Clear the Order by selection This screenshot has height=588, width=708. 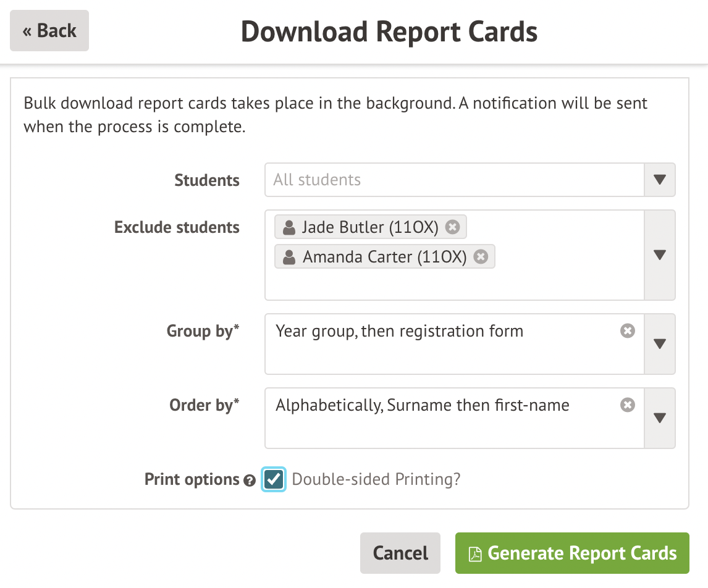(x=628, y=405)
